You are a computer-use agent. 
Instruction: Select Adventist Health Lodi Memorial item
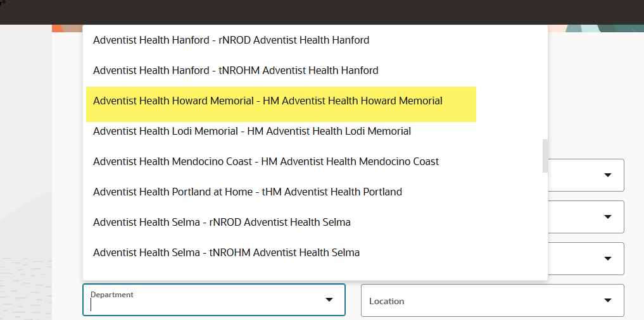[252, 132]
